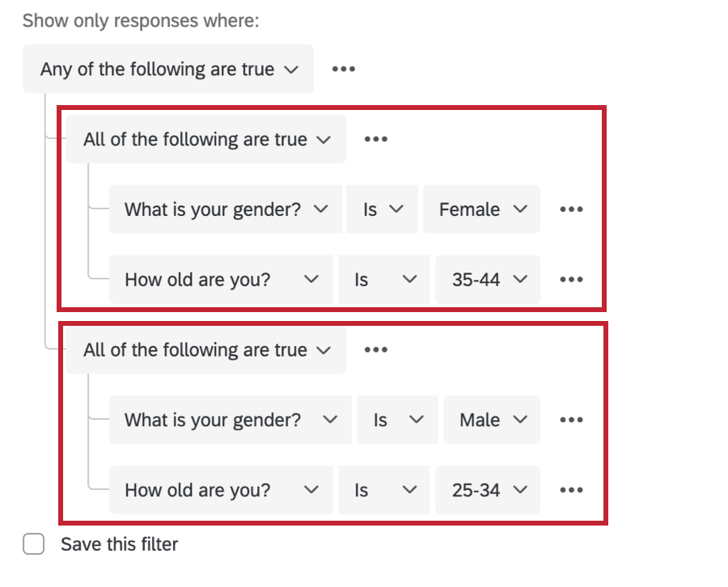Open the ellipsis menu beside the 35-44 age condition
728x587 pixels.
572,279
